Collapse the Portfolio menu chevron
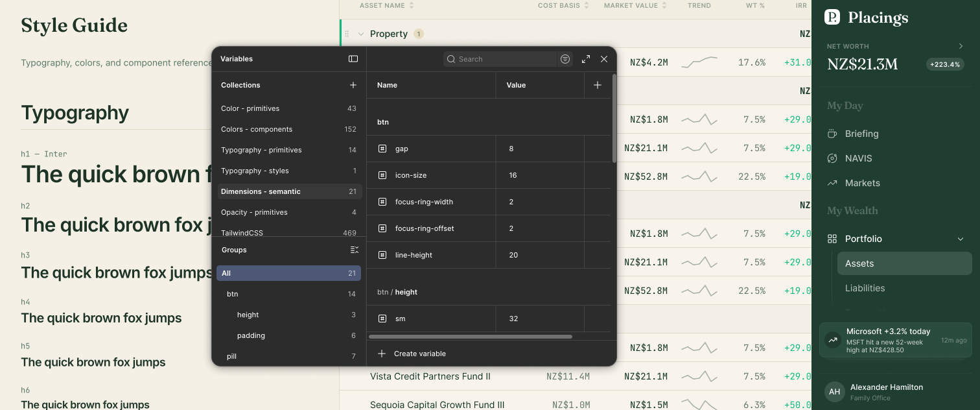The image size is (980, 410). point(961,239)
